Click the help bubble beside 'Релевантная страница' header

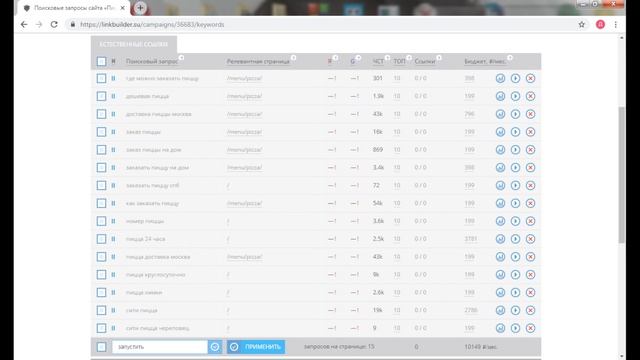pyautogui.click(x=293, y=58)
